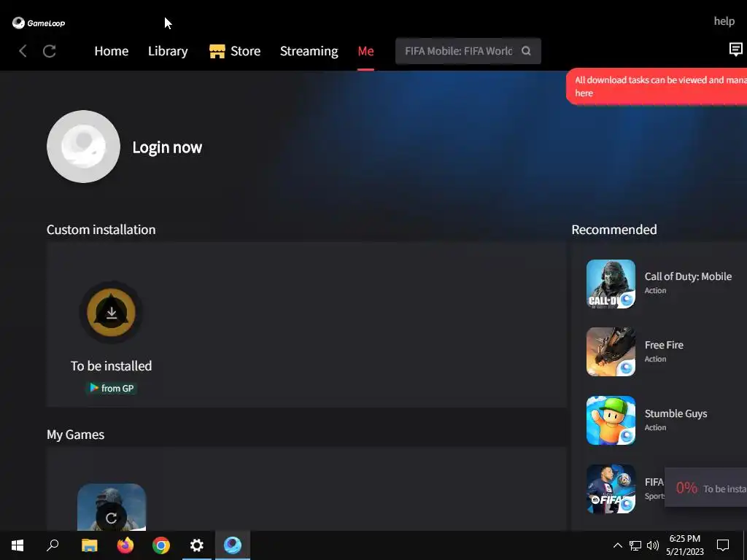Click the from GP badge
Viewport: 747px width, 560px height.
click(112, 388)
